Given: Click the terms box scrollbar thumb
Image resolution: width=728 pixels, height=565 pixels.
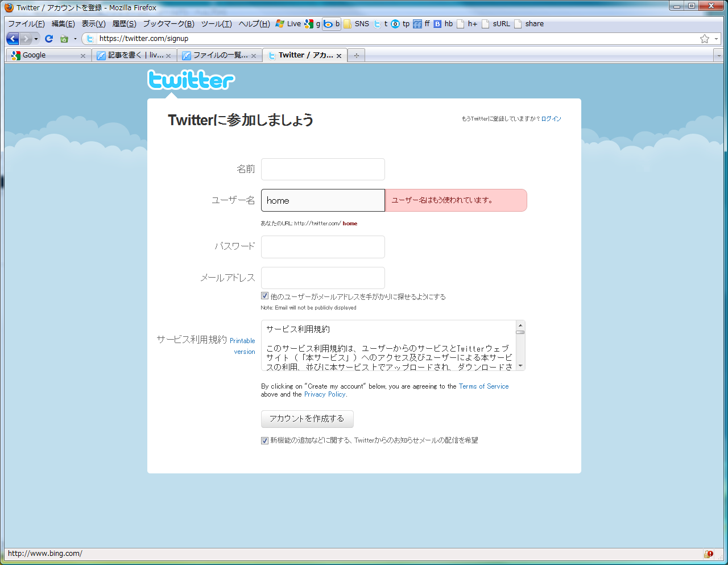Looking at the screenshot, I should pyautogui.click(x=520, y=332).
